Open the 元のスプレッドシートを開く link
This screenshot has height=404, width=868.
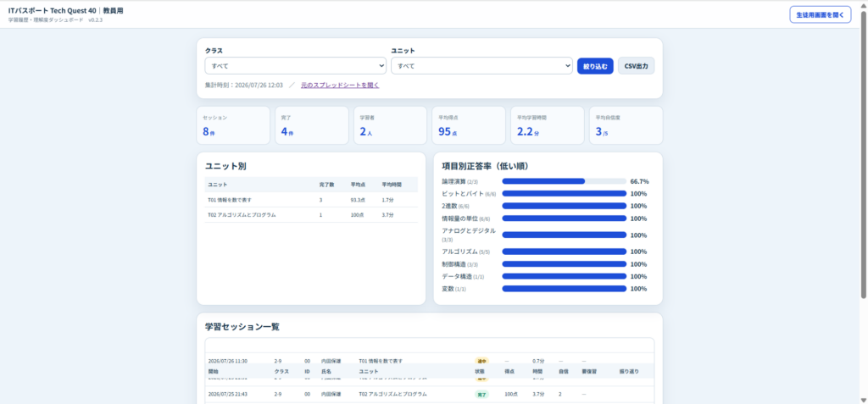[340, 86]
